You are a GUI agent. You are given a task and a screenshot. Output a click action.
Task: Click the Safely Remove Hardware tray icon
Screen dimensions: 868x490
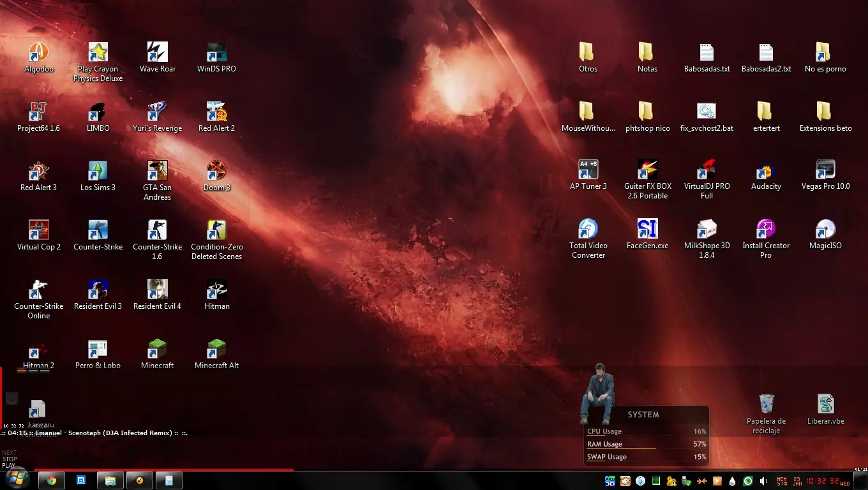click(x=686, y=481)
